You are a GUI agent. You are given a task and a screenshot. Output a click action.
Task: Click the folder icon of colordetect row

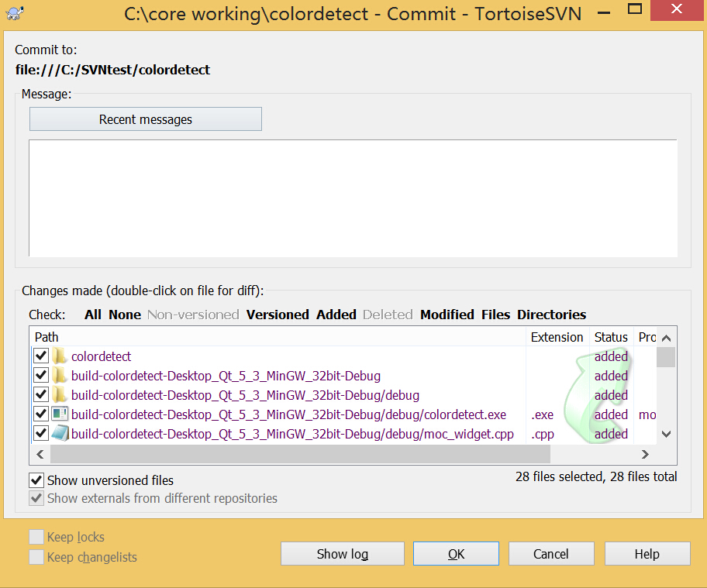(x=59, y=356)
